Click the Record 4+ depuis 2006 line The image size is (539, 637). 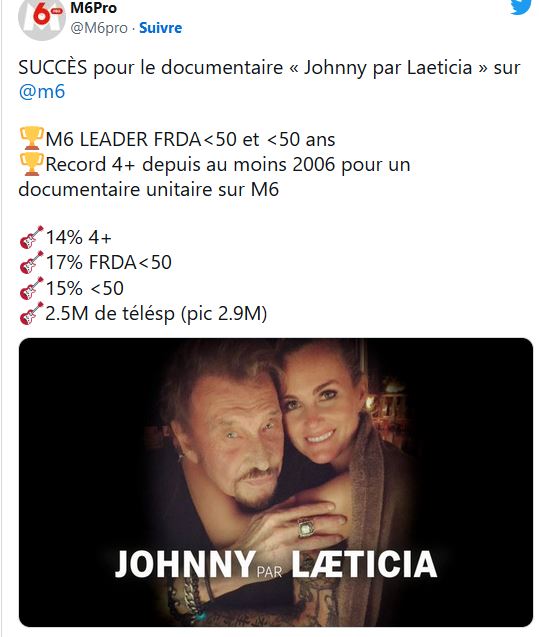click(x=214, y=177)
